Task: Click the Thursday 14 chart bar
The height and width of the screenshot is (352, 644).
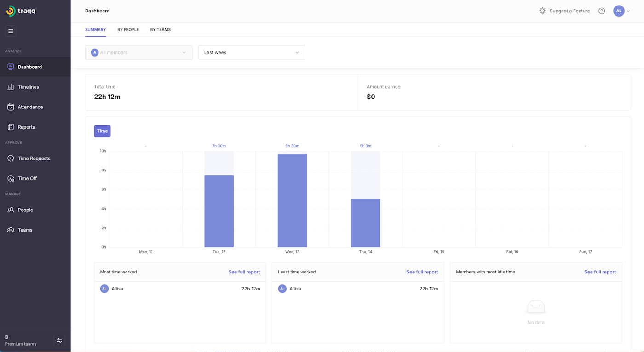Action: (366, 223)
